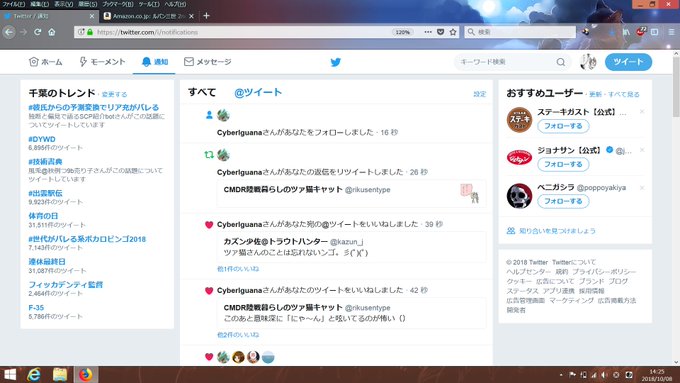Screen dimensions: 680x383
Task: Open プライバシーポリシー footer link
Action: click(604, 272)
